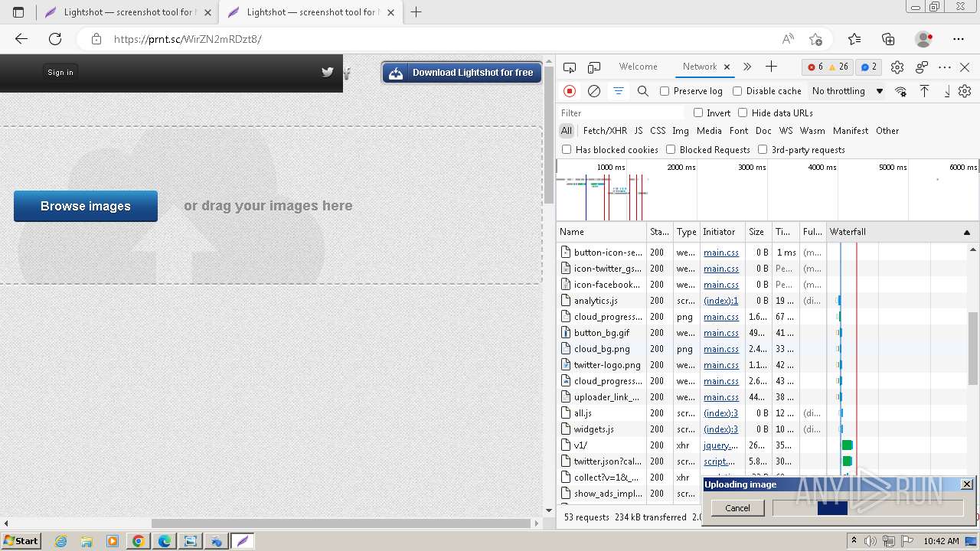980x551 pixels.
Task: Open Customize DevTools ellipsis menu
Action: click(x=945, y=67)
